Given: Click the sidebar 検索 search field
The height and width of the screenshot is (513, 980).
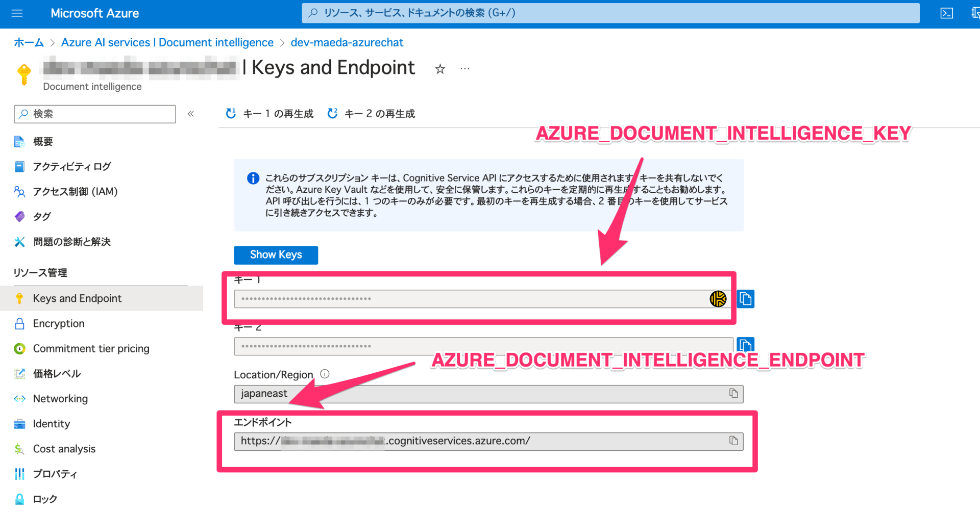Looking at the screenshot, I should (x=94, y=114).
